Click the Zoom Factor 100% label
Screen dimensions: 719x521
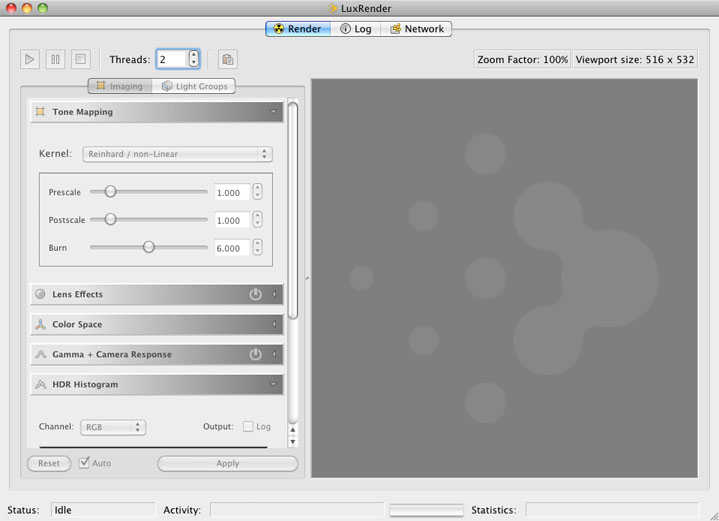522,59
